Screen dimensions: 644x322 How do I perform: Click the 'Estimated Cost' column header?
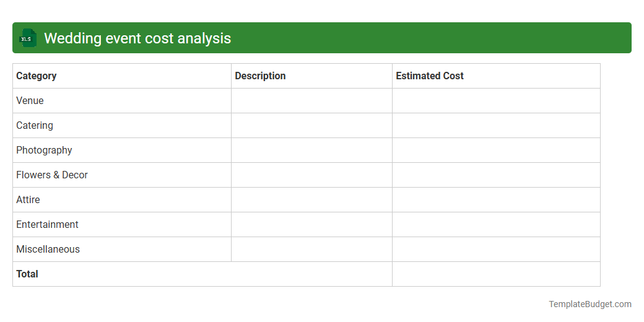(x=496, y=76)
